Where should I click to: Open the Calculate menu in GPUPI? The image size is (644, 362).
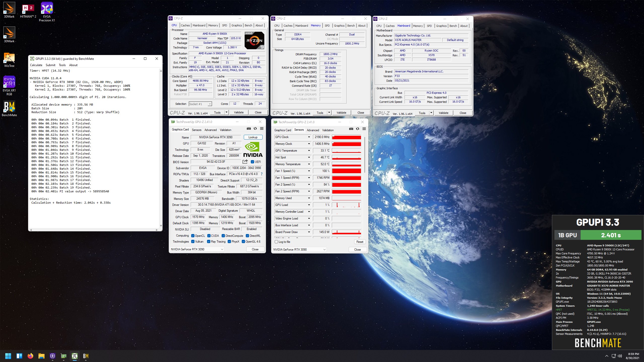[x=36, y=65]
